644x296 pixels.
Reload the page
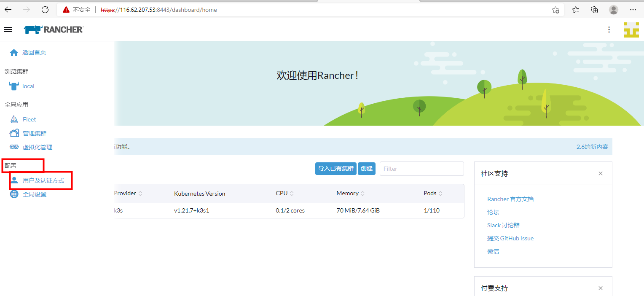pos(45,10)
